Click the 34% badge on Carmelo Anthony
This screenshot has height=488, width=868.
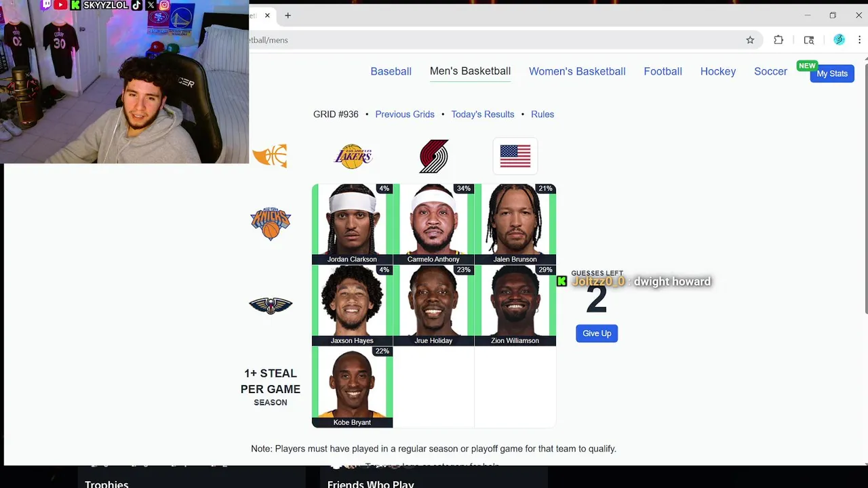464,188
